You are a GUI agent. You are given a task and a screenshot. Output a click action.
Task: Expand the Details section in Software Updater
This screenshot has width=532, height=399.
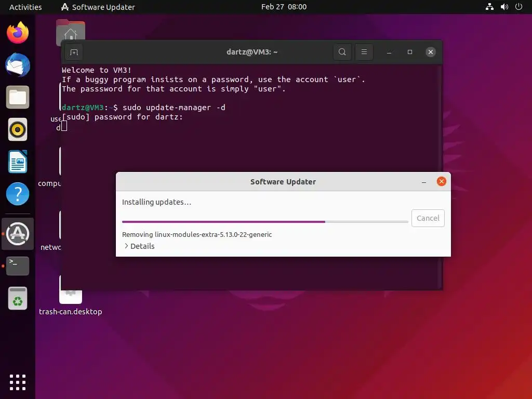point(139,246)
